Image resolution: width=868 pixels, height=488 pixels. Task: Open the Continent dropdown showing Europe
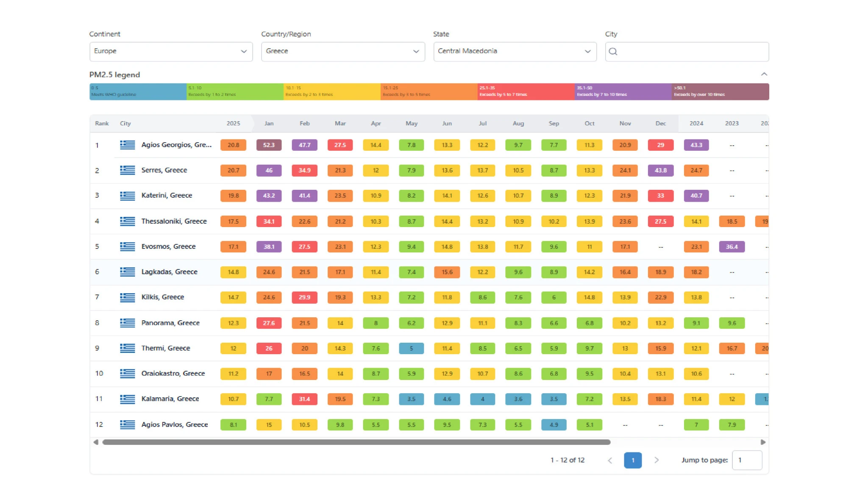(171, 51)
